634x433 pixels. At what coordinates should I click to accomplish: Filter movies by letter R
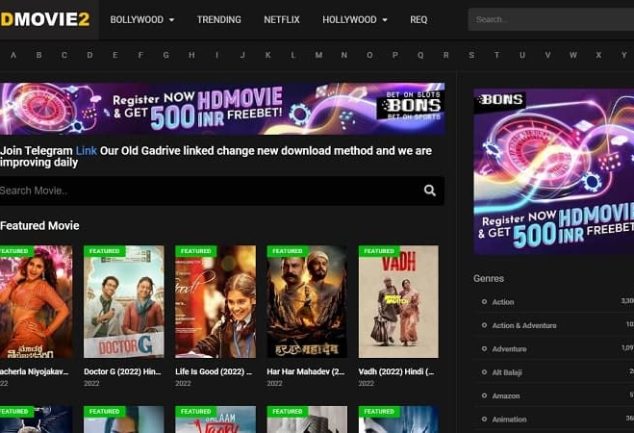pyautogui.click(x=446, y=55)
